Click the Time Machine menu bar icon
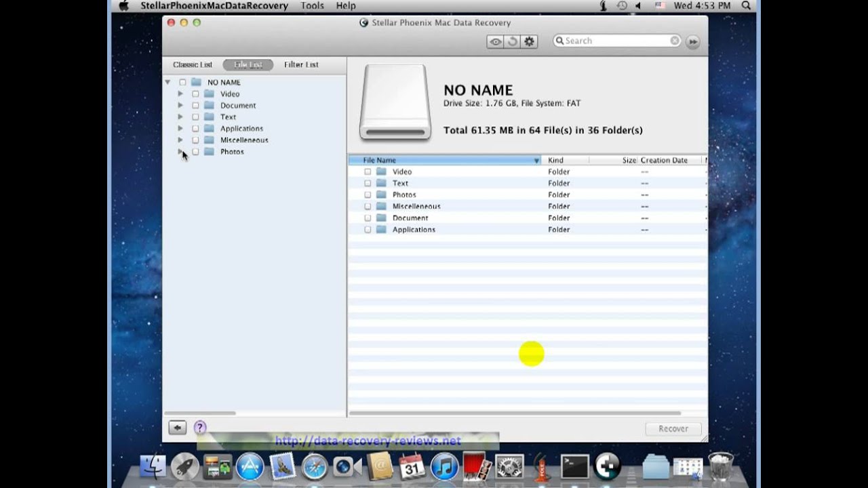 (622, 5)
